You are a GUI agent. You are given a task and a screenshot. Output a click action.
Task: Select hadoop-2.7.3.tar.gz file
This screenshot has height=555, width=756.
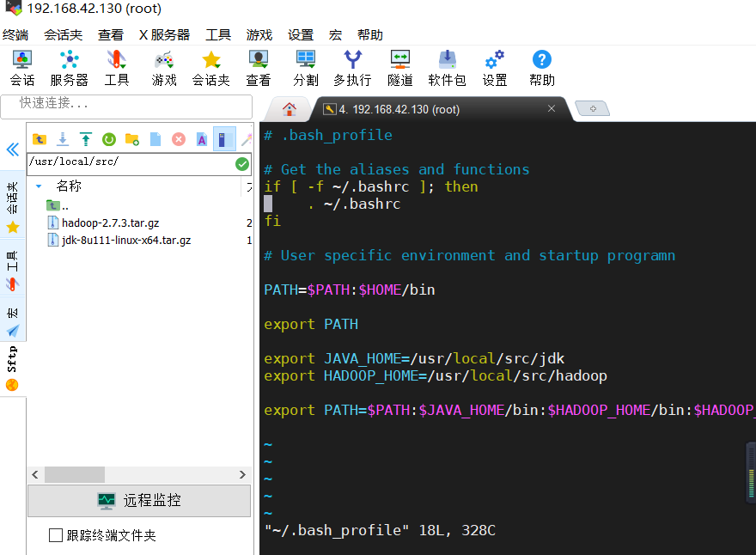[x=111, y=223]
